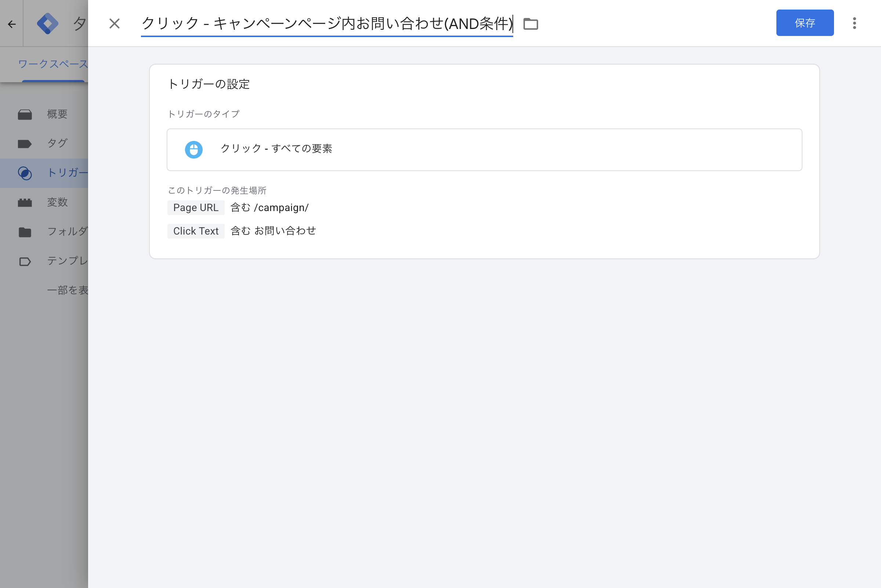Open the folder icon beside trigger name
Image resolution: width=881 pixels, height=588 pixels.
click(x=530, y=24)
